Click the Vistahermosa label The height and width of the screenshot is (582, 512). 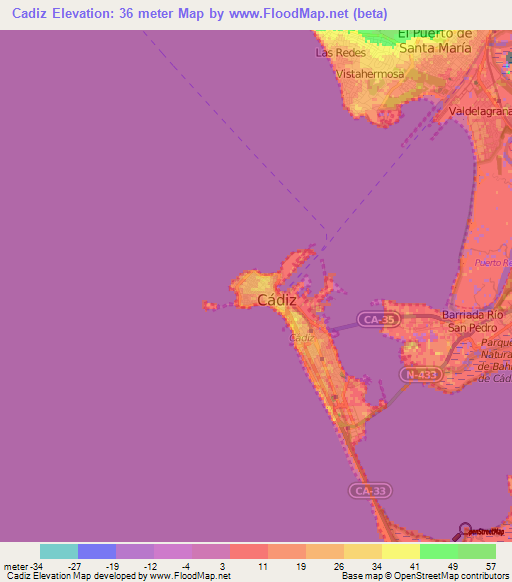point(370,74)
